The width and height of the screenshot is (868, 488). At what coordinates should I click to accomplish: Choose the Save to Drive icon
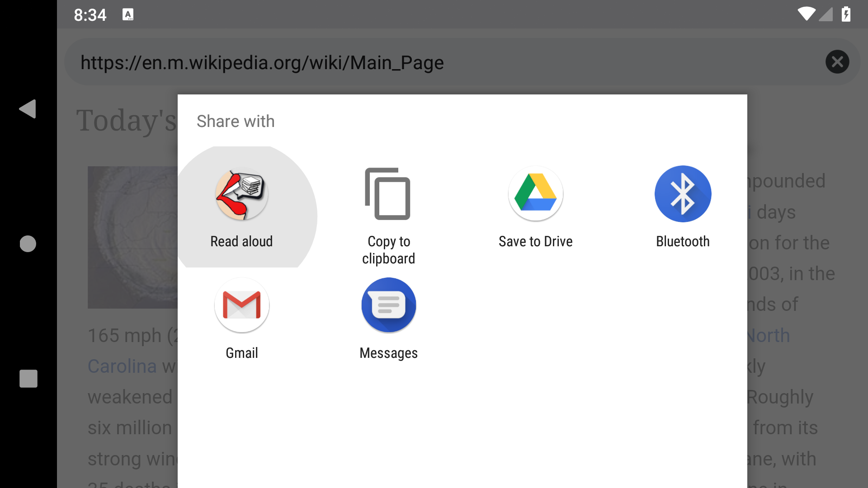coord(535,193)
